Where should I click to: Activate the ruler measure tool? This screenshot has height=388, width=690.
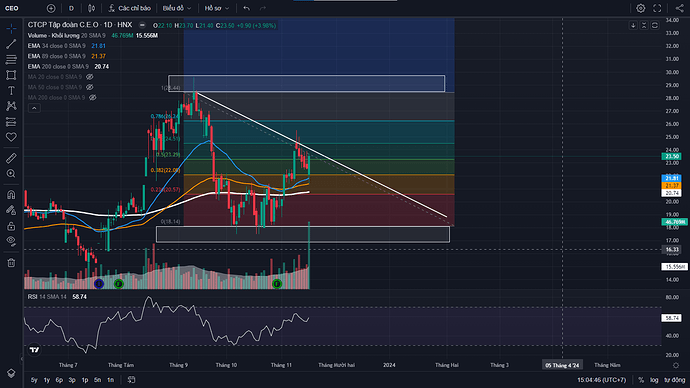pos(11,158)
